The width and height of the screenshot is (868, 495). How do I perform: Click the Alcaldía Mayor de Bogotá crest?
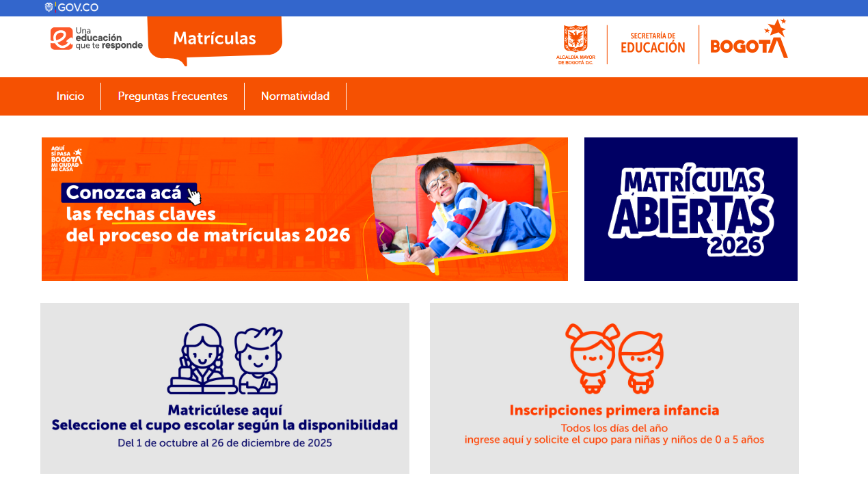click(575, 45)
